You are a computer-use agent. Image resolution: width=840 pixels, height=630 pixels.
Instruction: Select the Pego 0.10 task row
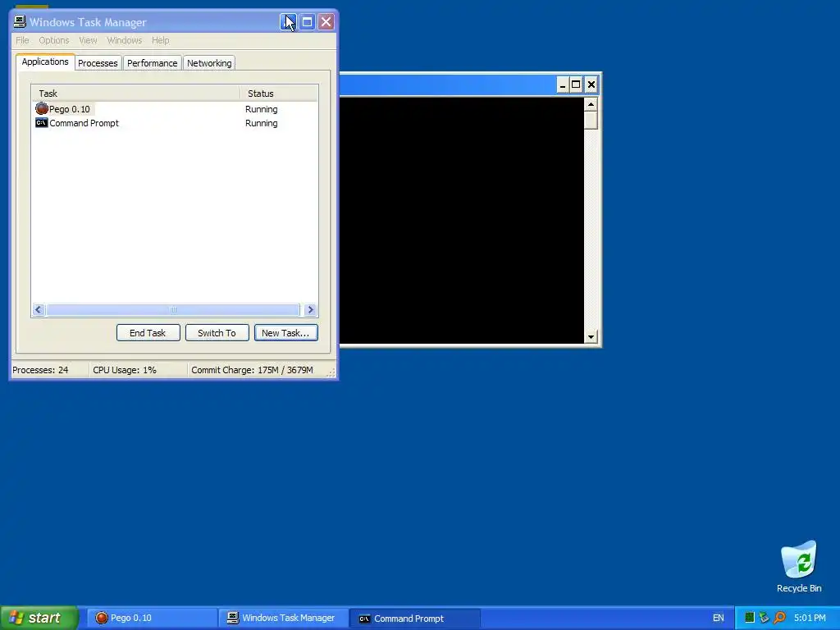(175, 109)
